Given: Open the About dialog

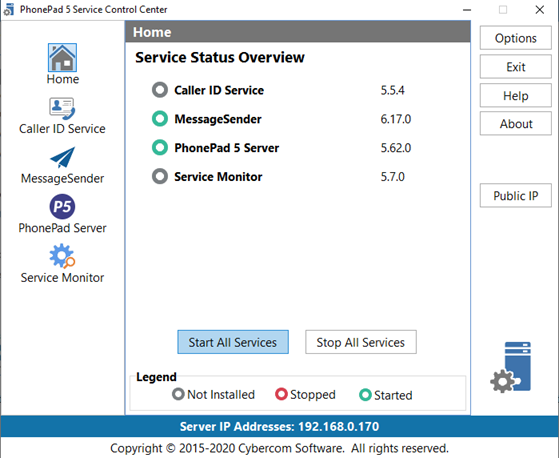Looking at the screenshot, I should 516,124.
